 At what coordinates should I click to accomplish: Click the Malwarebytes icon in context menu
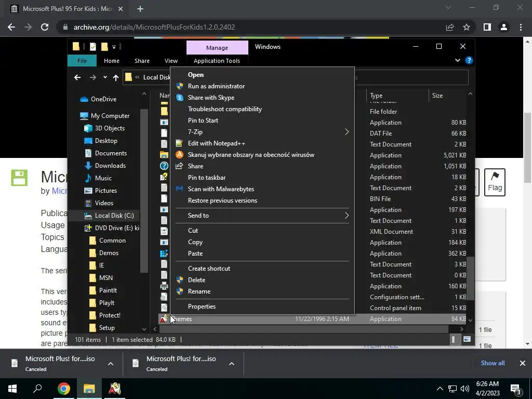click(x=179, y=189)
